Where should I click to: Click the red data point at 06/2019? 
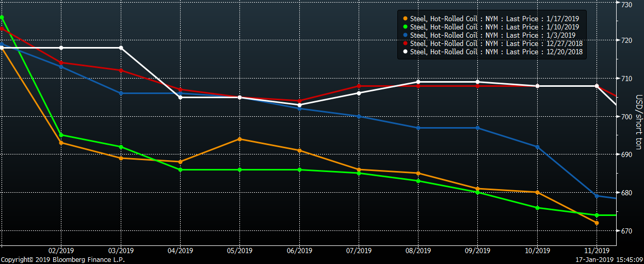coord(300,101)
